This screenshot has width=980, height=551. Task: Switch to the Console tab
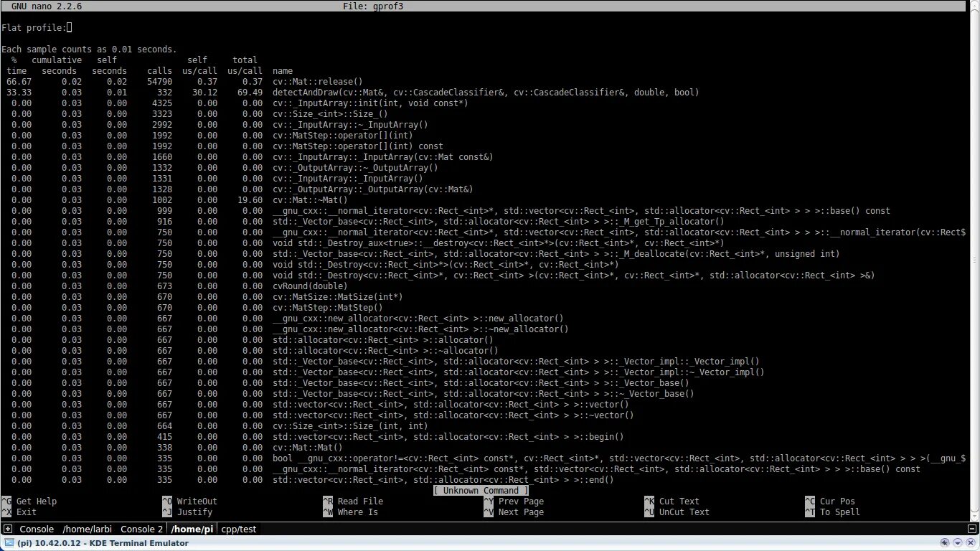point(36,529)
